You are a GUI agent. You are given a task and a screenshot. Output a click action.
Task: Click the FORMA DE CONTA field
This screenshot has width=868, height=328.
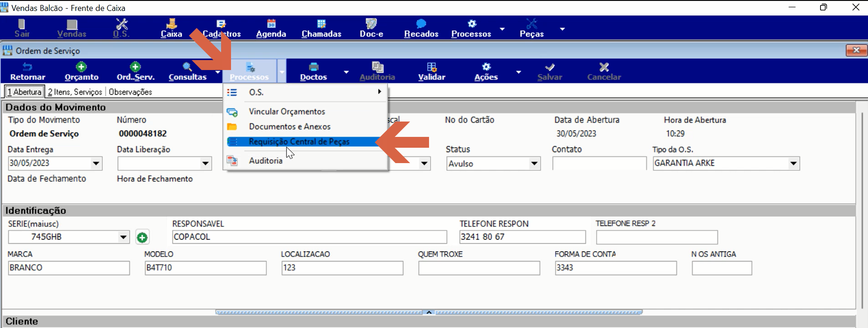tap(616, 268)
